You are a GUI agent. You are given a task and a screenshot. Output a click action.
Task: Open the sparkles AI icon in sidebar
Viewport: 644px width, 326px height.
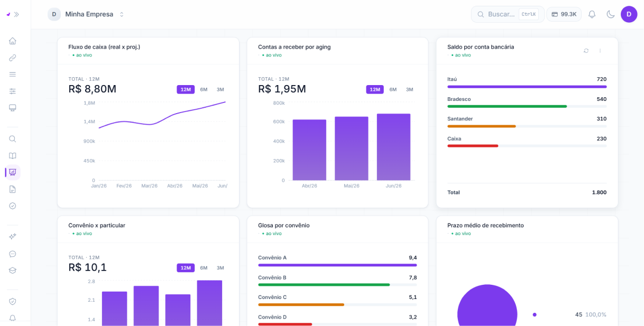13,237
